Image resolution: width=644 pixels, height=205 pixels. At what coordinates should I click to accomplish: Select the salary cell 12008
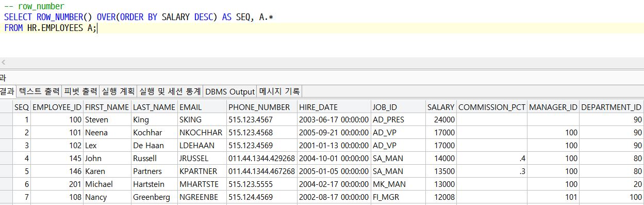tap(441, 197)
